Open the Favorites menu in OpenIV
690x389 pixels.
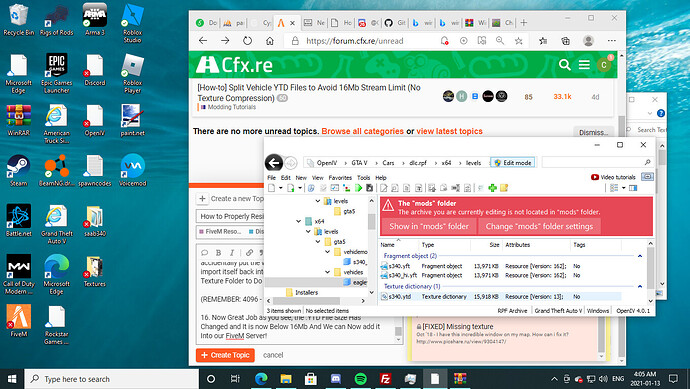tap(340, 178)
